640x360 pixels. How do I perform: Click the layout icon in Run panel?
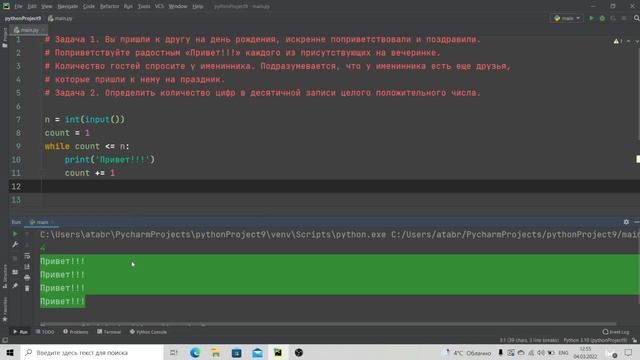15,272
